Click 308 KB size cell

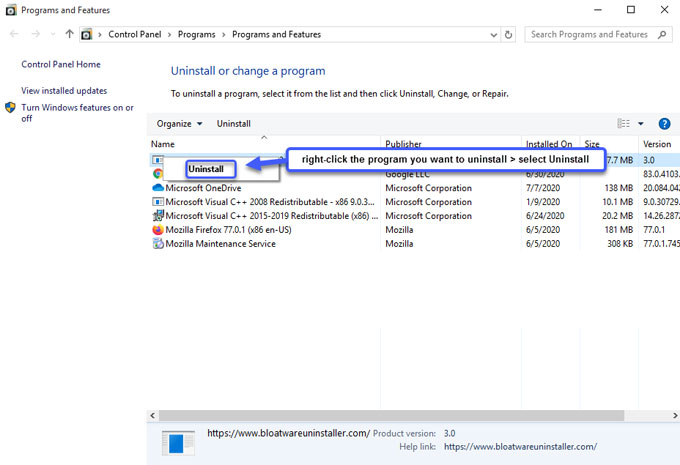(x=620, y=243)
